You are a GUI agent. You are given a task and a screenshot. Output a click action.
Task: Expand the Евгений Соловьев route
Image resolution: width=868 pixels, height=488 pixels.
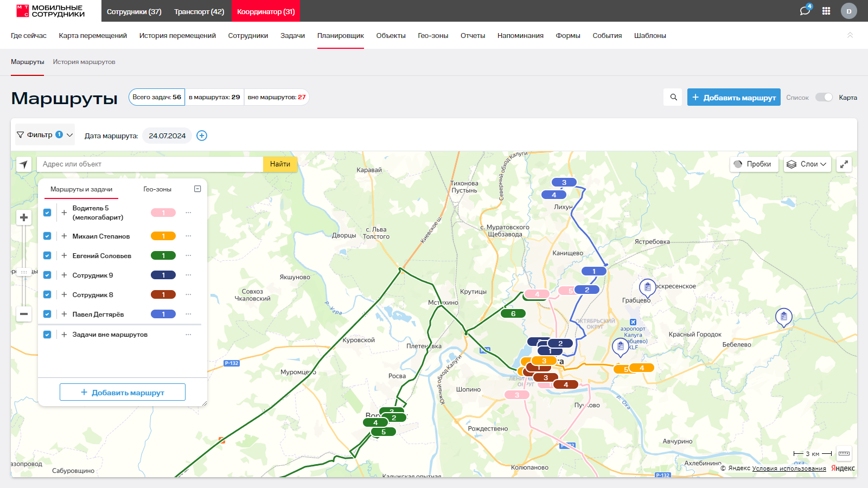pyautogui.click(x=64, y=255)
